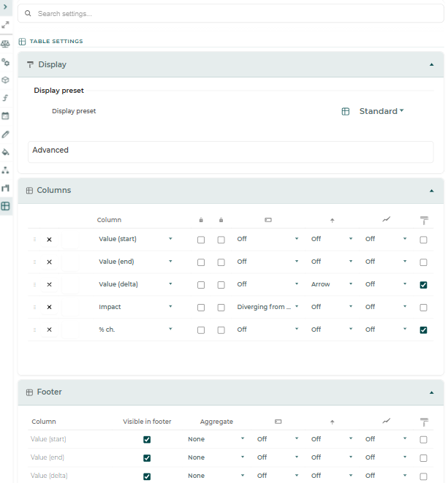Open the Arrow dropdown for Value (delta)

332,284
